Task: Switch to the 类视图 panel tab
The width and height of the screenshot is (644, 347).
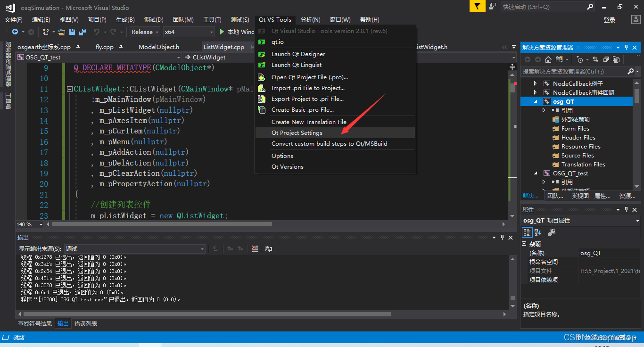Action: [x=580, y=196]
